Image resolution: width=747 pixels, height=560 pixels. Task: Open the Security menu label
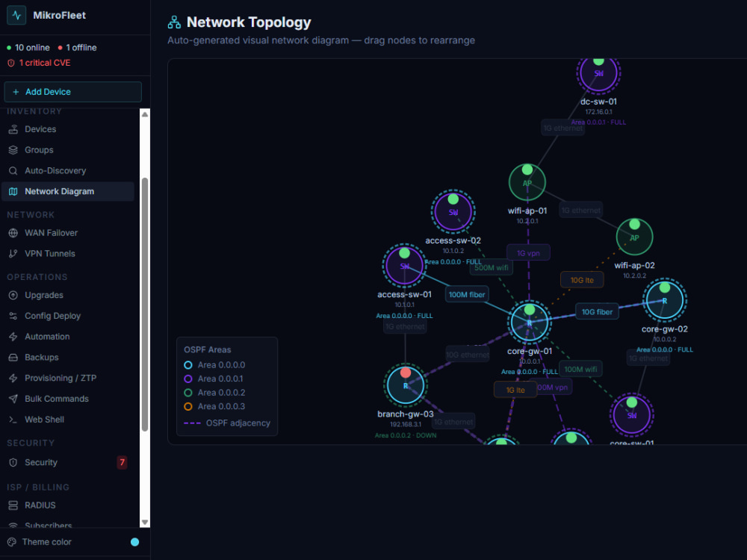[x=41, y=462]
